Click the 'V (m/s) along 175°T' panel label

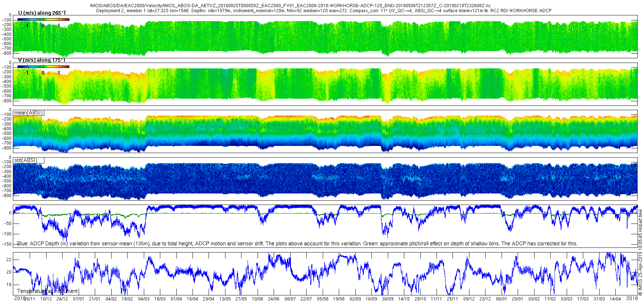[x=42, y=60]
